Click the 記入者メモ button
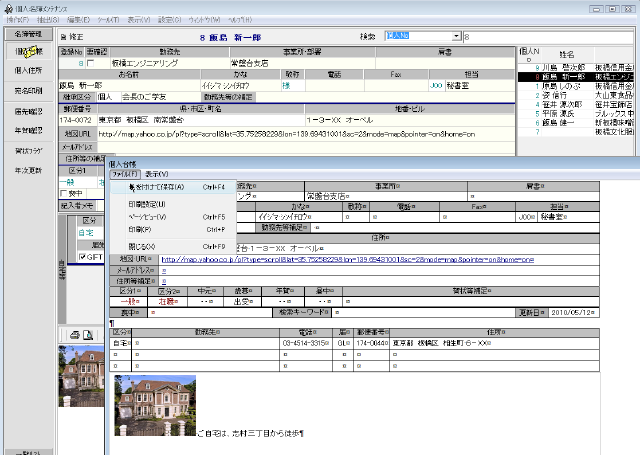This screenshot has width=640, height=455. (77, 206)
